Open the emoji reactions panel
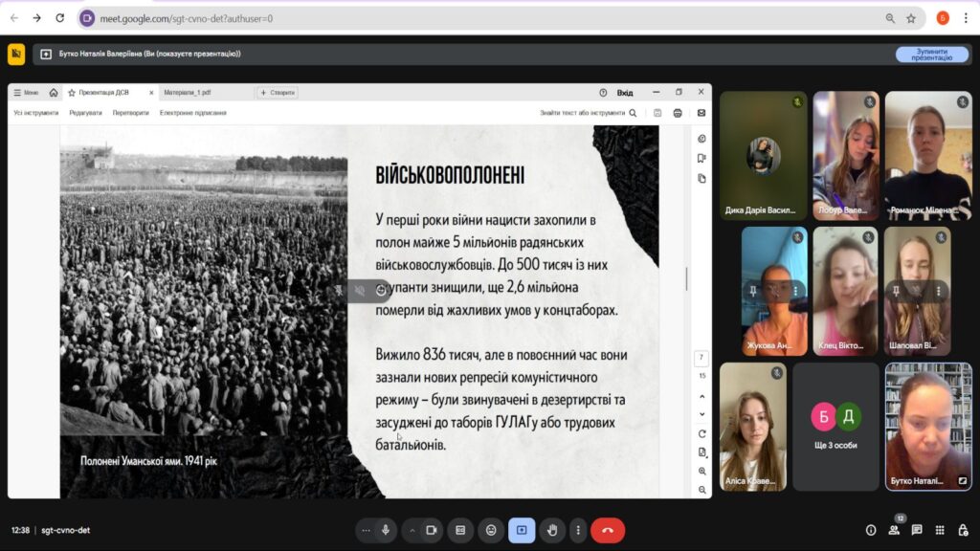 tap(491, 530)
